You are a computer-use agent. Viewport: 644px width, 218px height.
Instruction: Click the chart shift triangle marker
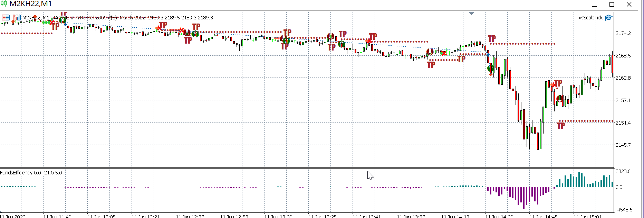(x=471, y=13)
